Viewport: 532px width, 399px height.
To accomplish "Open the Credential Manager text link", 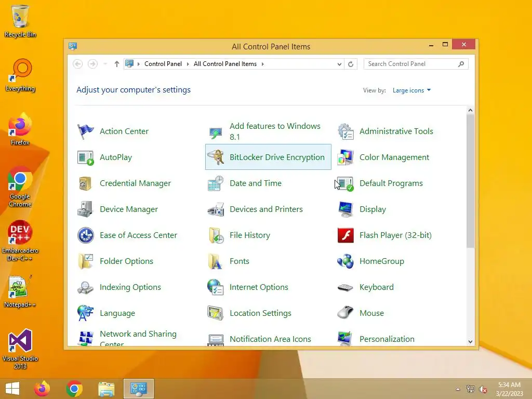I will pos(136,183).
